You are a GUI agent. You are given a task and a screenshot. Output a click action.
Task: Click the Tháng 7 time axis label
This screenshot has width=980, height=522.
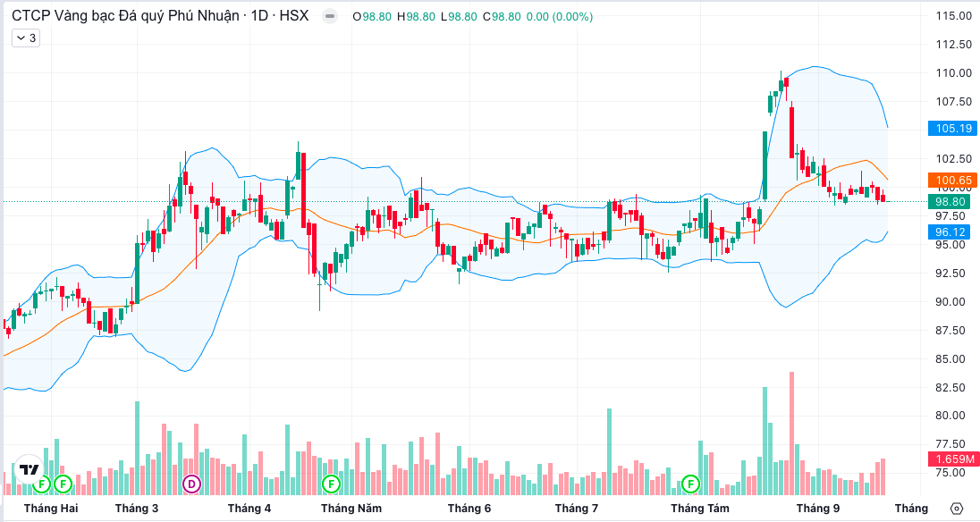pyautogui.click(x=576, y=509)
